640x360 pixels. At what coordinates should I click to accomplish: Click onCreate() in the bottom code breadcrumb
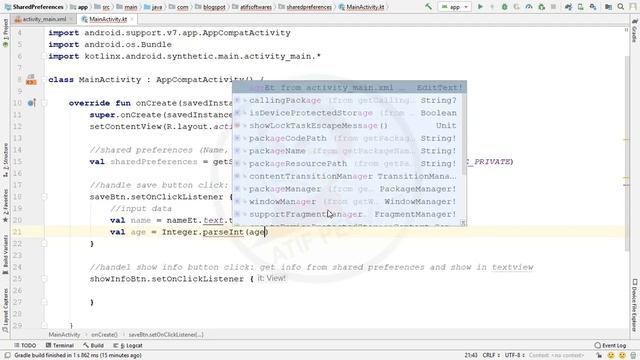[104, 334]
